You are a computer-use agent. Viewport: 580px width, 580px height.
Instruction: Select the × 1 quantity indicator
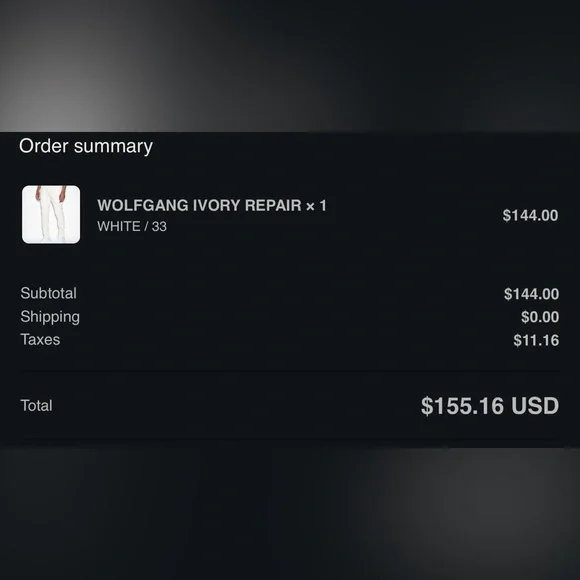click(316, 206)
